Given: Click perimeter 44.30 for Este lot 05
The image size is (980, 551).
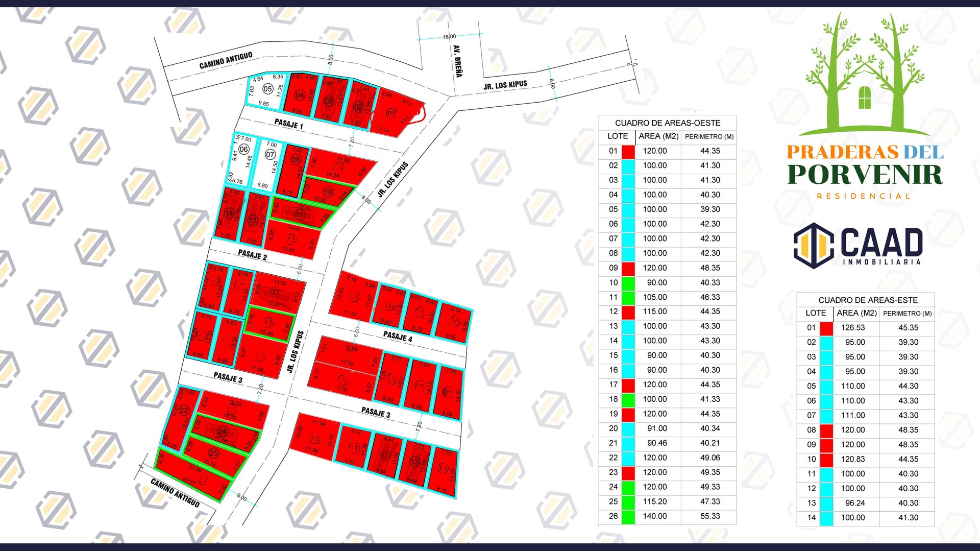Looking at the screenshot, I should pyautogui.click(x=909, y=387).
